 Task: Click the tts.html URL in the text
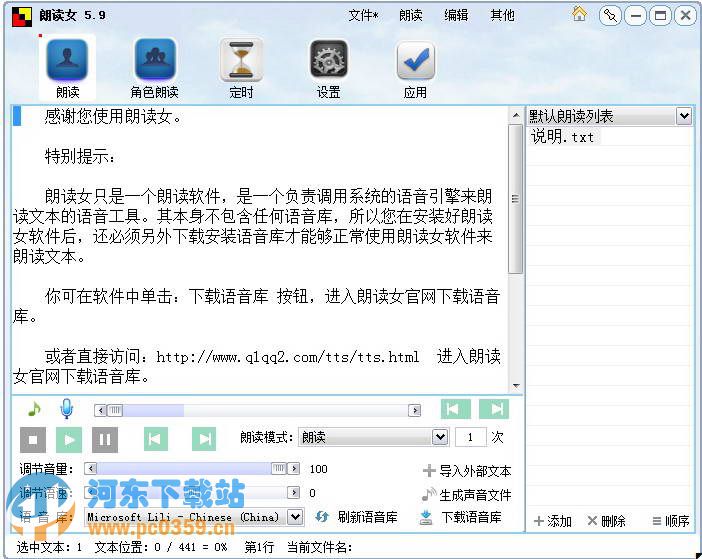click(288, 357)
